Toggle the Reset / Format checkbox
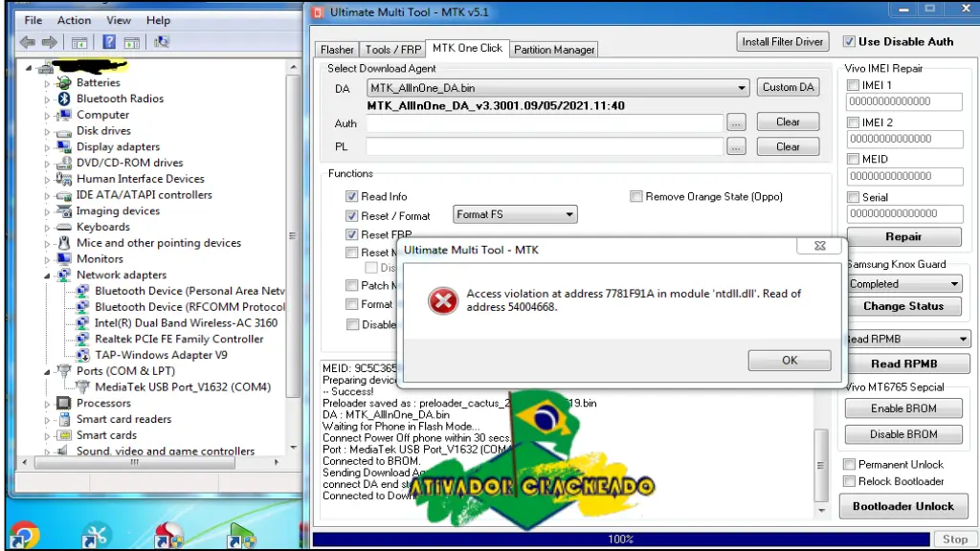Screen dimensions: 980x551 coord(351,216)
